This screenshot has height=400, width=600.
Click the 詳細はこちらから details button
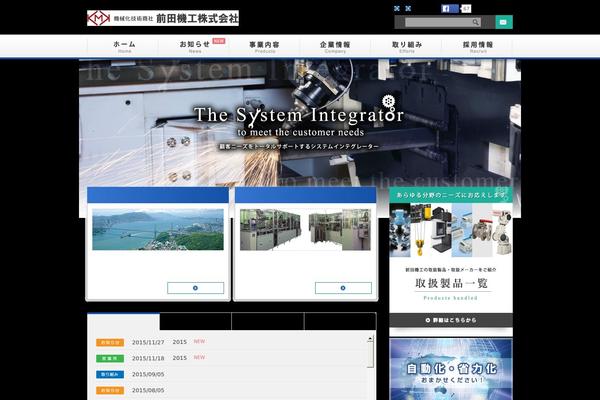point(451,320)
